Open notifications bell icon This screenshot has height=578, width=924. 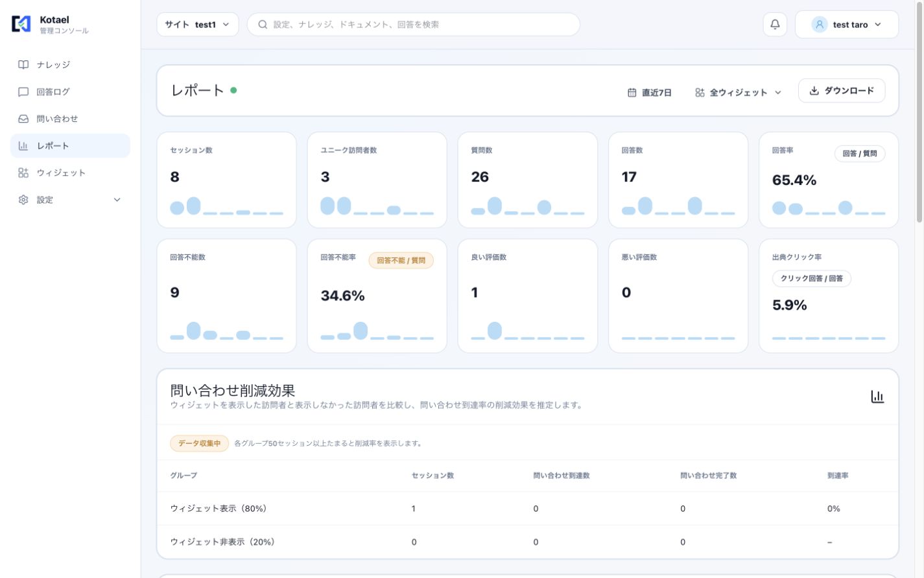click(775, 25)
